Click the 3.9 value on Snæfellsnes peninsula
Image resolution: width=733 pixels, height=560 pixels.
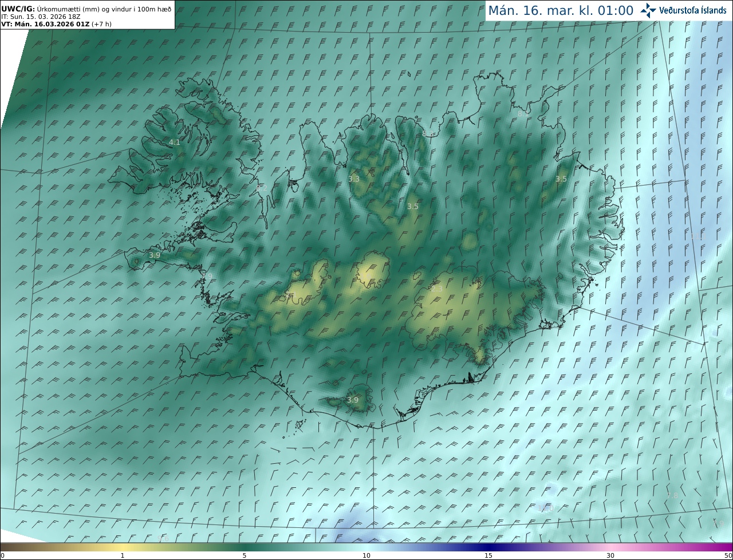point(155,255)
